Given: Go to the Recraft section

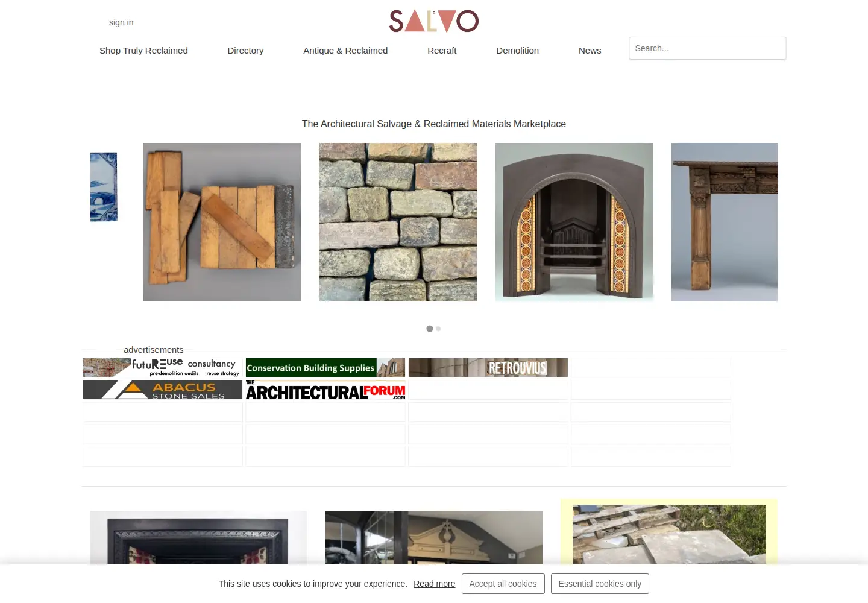Looking at the screenshot, I should tap(442, 51).
